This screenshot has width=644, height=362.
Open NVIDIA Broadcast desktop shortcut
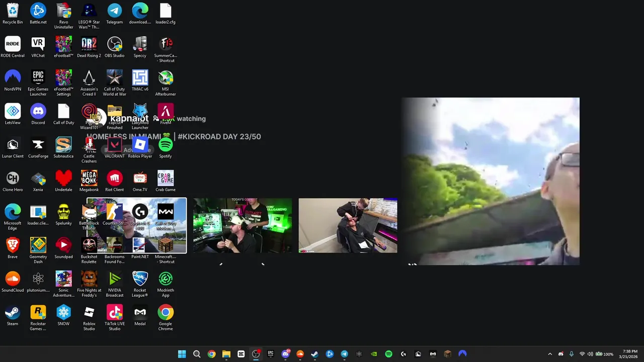click(114, 285)
